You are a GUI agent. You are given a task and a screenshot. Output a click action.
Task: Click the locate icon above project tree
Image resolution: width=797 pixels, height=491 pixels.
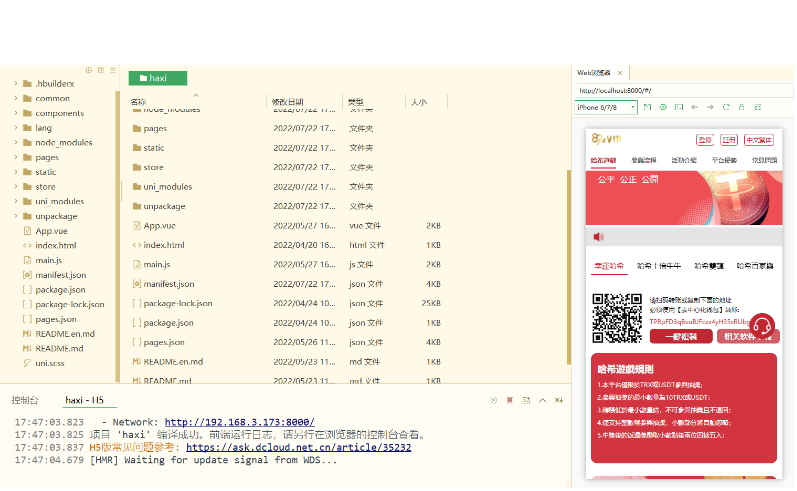(88, 70)
